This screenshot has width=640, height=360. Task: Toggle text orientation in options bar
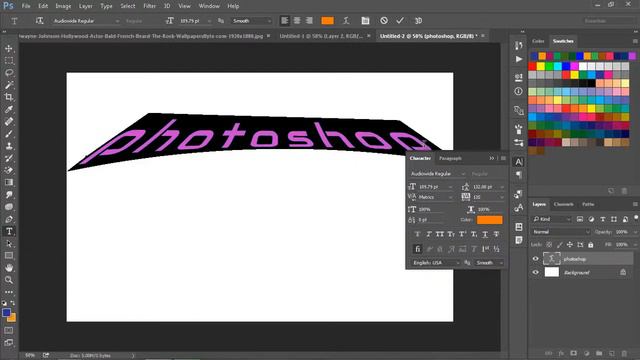(39, 20)
